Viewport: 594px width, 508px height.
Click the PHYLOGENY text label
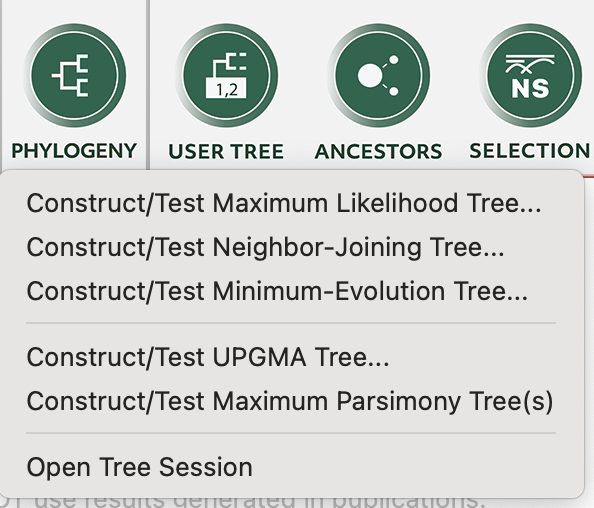click(x=74, y=151)
